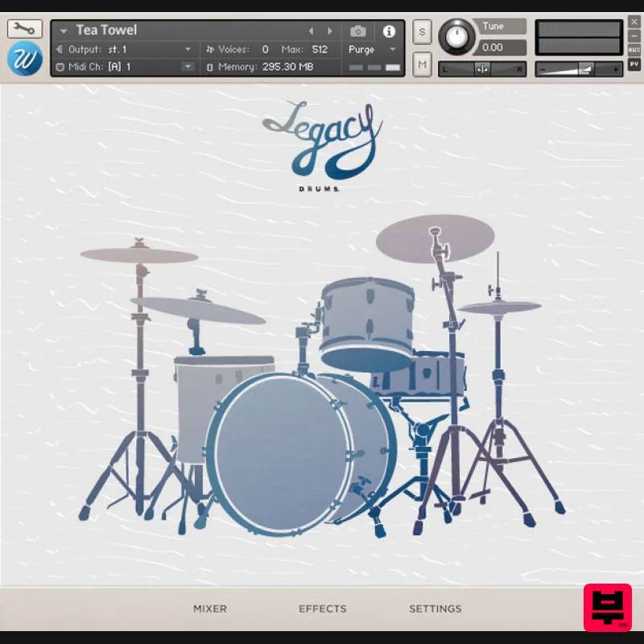
Task: Enable the AUX sends toggle
Action: click(x=635, y=50)
